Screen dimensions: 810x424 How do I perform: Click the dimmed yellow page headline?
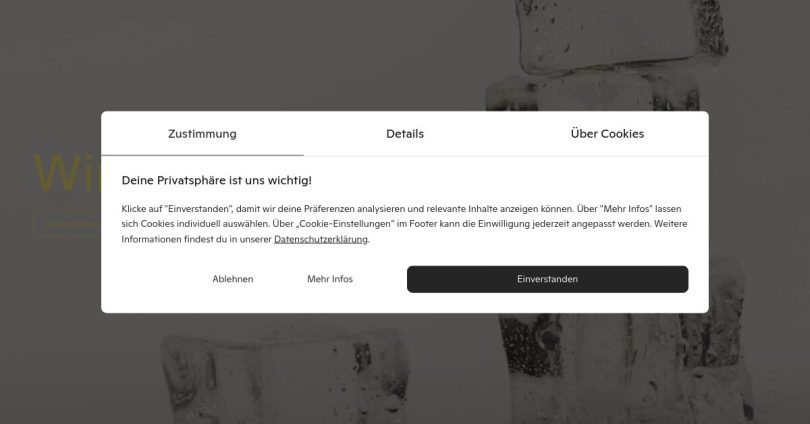tap(68, 173)
